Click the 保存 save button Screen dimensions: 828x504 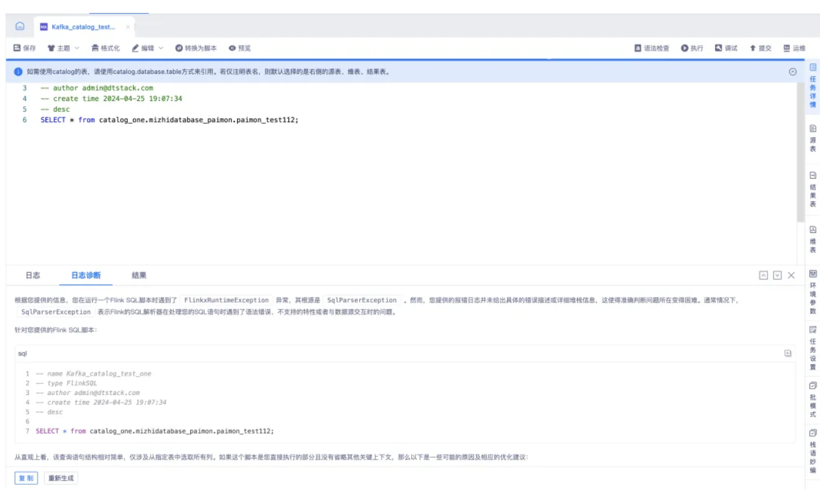click(x=25, y=48)
